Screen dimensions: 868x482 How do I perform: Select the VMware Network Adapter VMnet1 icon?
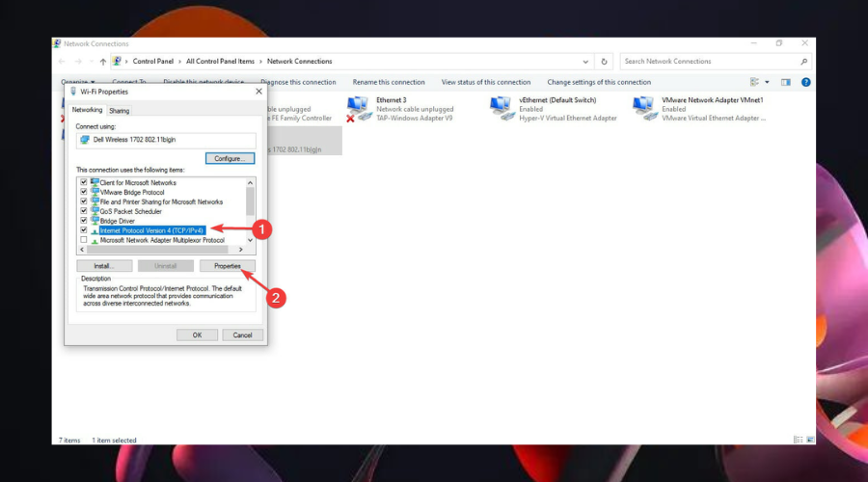(x=645, y=109)
